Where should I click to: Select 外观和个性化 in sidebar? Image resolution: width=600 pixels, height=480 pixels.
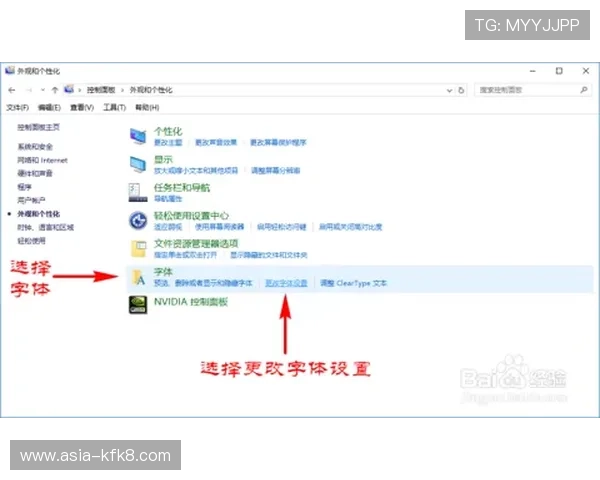coord(38,214)
